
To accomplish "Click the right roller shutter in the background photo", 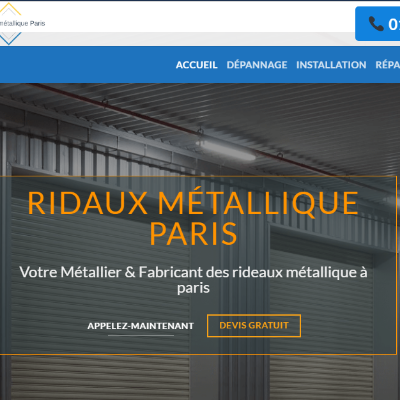I will 320,310.
